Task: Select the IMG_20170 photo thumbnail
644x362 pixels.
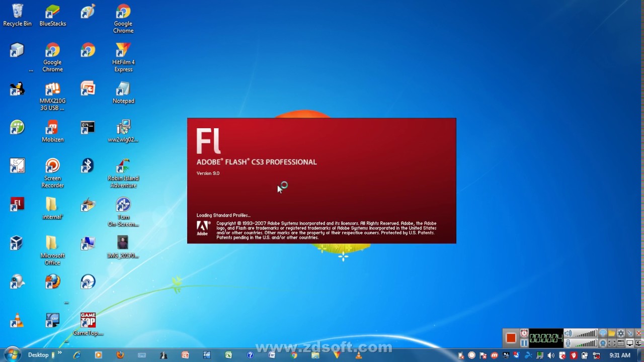Action: tap(123, 247)
